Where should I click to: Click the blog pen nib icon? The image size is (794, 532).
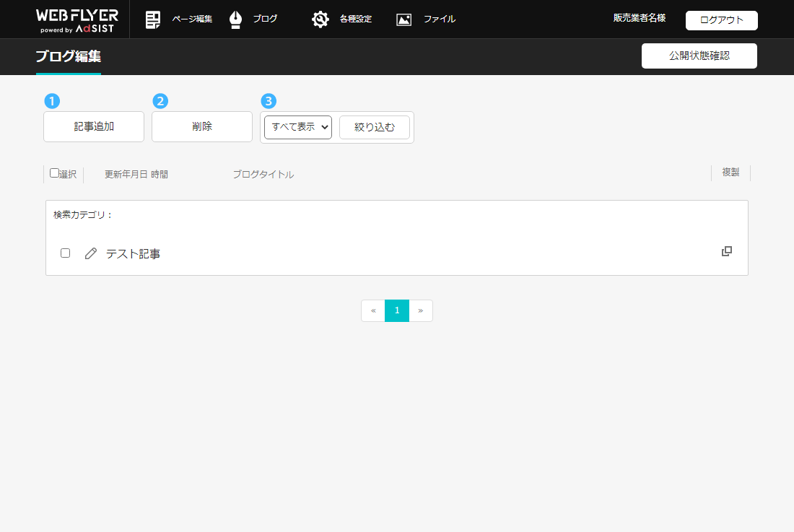point(235,19)
